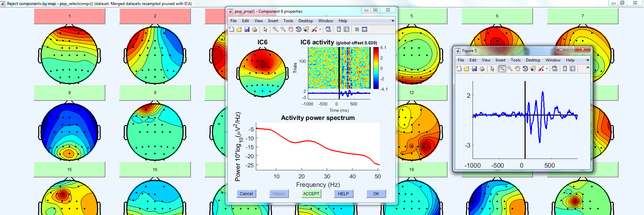Click dock arrow in Figure 5 menubar
Image resolution: width=644 pixels, height=215 pixels.
click(588, 60)
